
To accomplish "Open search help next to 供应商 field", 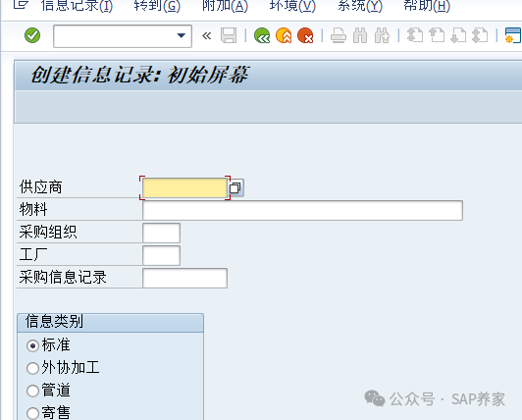I will [236, 187].
